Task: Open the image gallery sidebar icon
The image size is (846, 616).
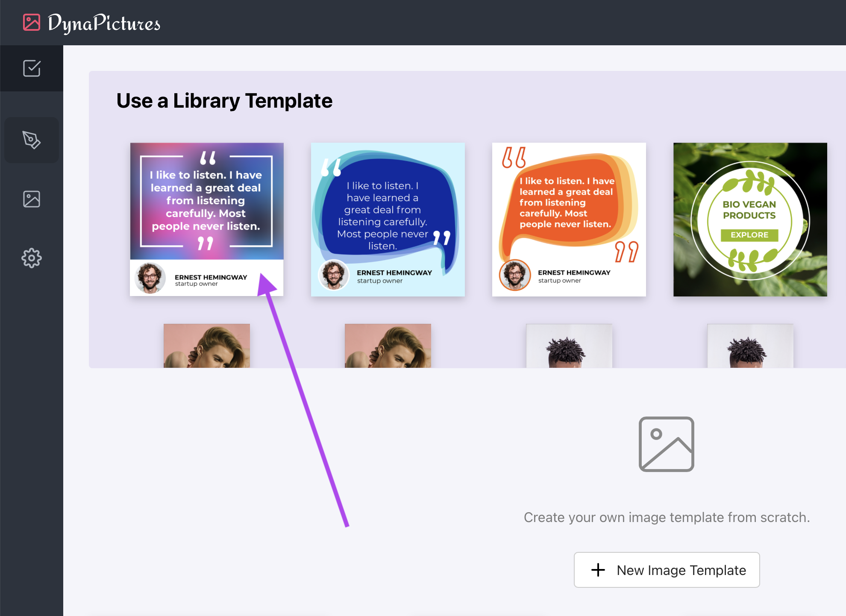Action: point(32,199)
